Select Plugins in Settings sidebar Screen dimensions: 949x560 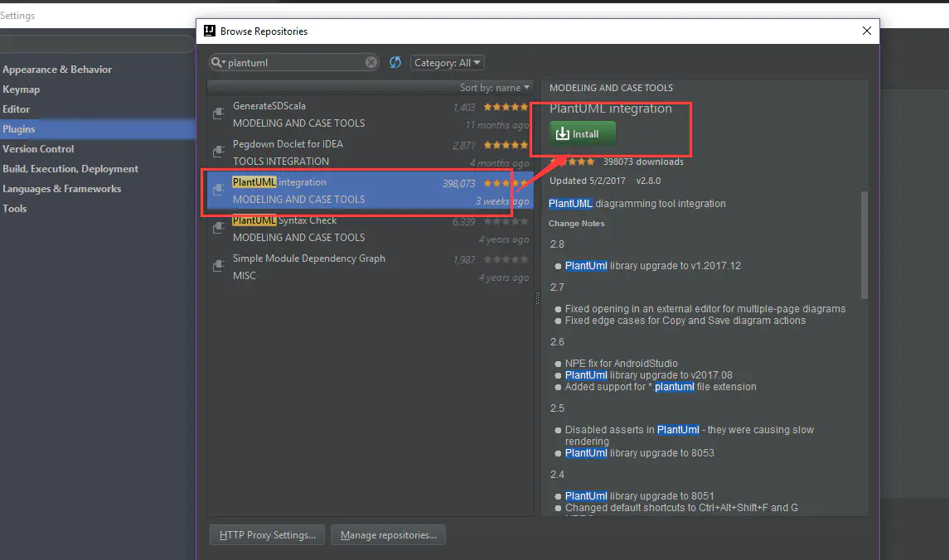[97, 128]
